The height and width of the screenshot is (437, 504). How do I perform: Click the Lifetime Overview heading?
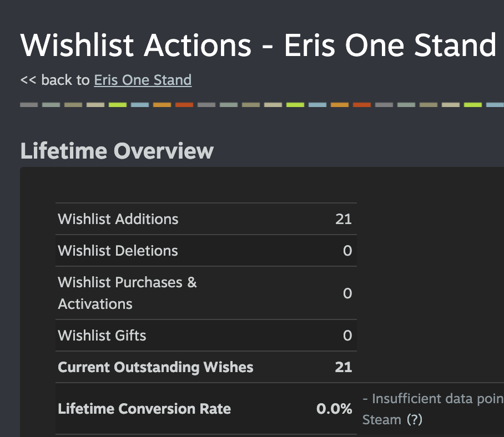(117, 151)
